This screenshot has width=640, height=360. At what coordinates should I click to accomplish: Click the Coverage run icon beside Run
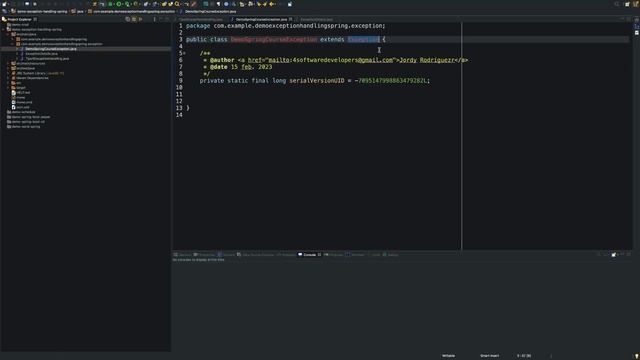tap(127, 4)
